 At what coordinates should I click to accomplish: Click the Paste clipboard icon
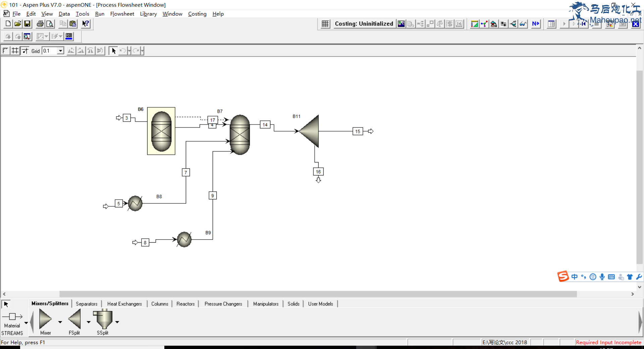pyautogui.click(x=73, y=24)
